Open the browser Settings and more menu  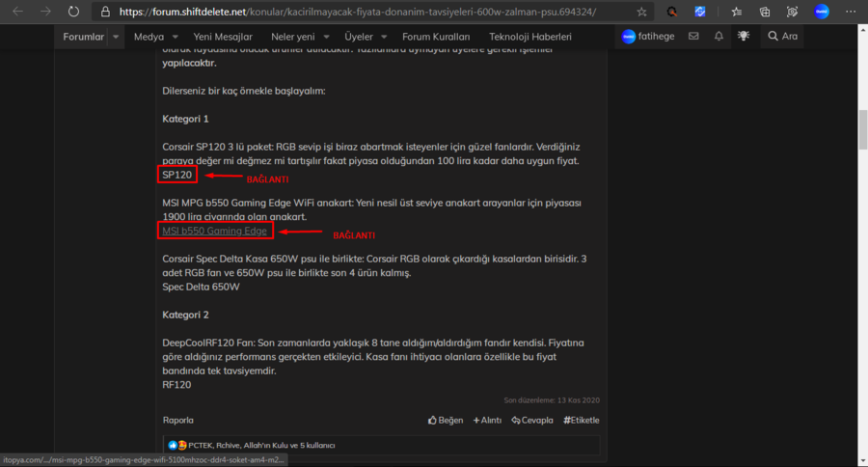click(851, 12)
